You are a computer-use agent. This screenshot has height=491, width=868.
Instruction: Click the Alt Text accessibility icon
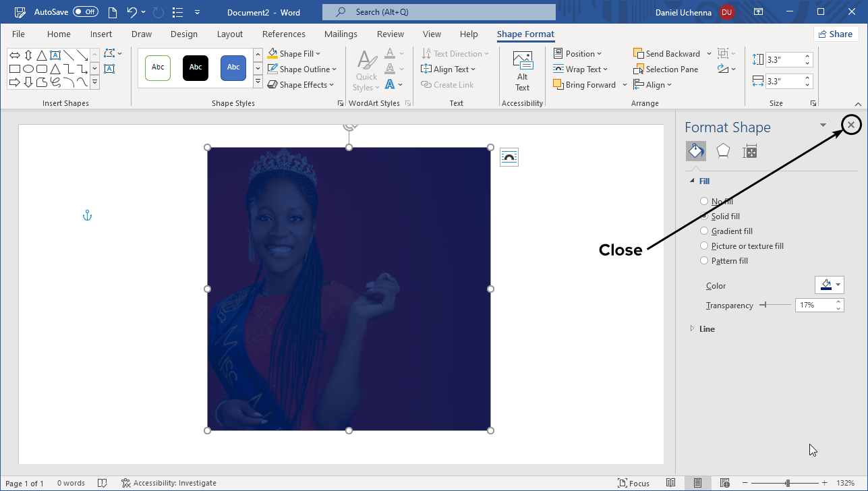522,71
